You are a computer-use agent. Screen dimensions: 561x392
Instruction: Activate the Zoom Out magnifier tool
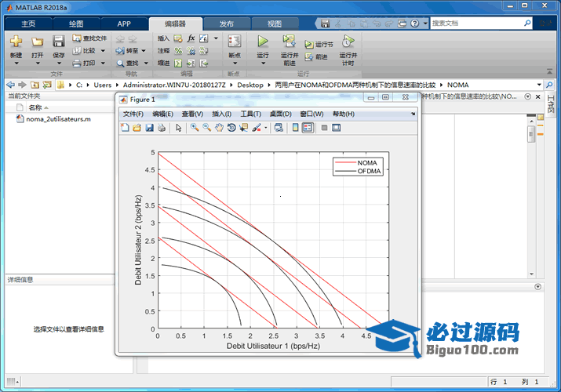point(206,128)
